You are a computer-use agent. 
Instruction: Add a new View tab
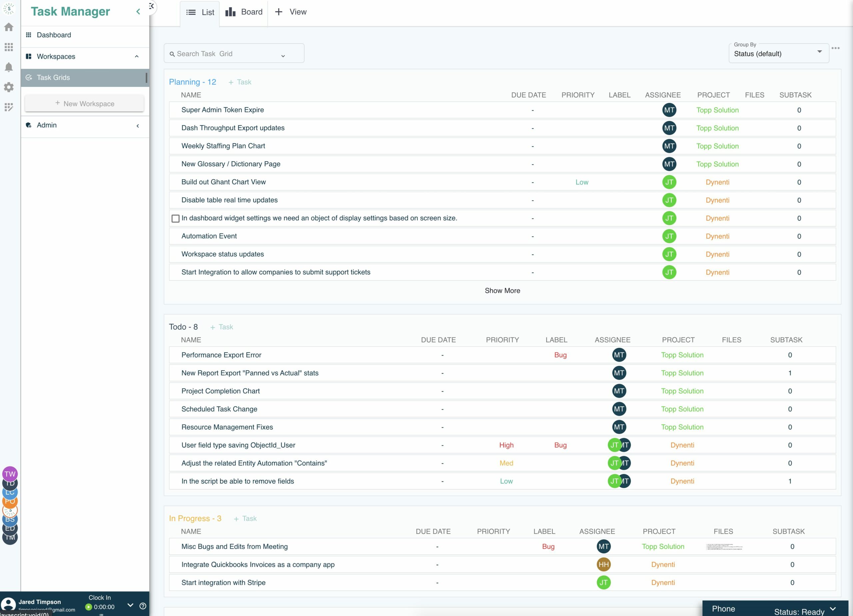click(x=291, y=12)
